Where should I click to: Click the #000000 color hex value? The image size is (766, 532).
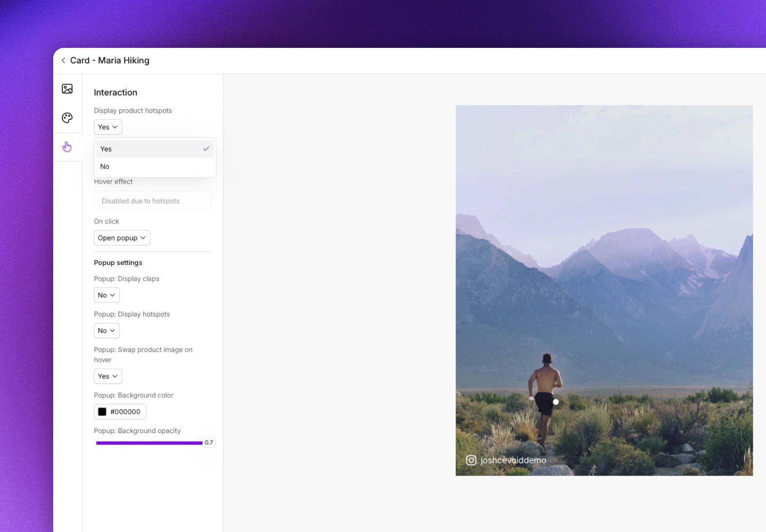pos(126,412)
